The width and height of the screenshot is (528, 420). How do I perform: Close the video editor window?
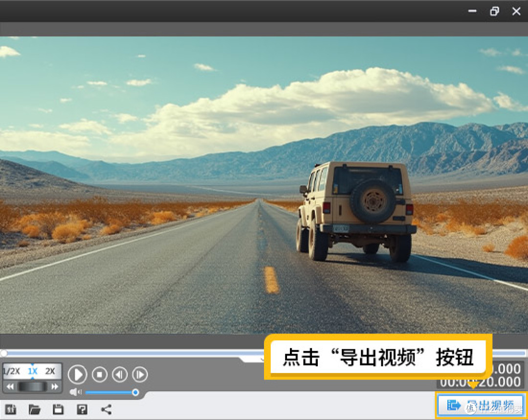coord(516,11)
